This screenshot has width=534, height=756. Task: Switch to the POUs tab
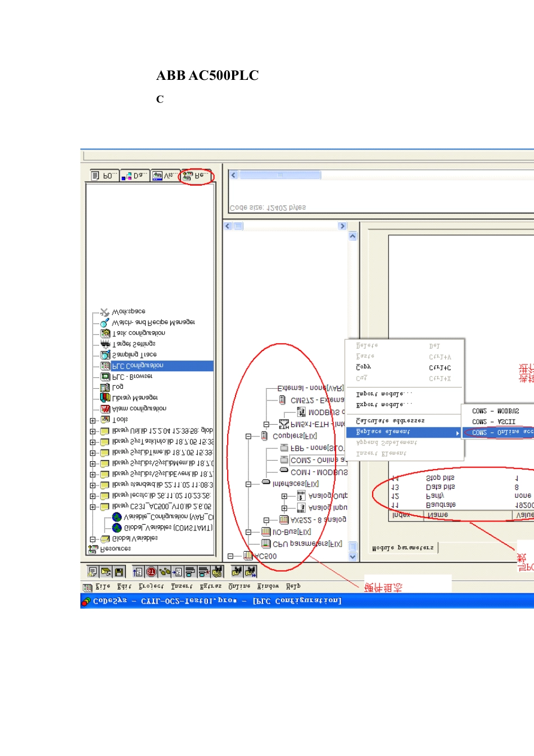pyautogui.click(x=105, y=175)
